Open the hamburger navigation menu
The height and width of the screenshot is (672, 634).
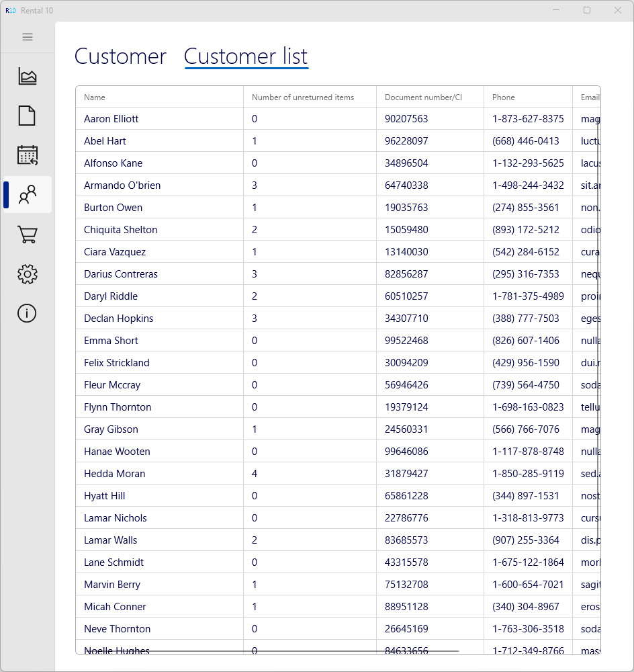point(28,37)
